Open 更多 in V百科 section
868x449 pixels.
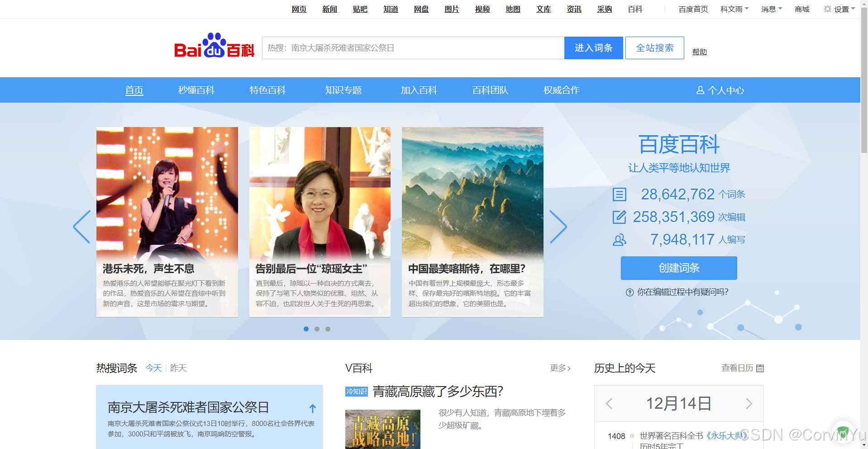(x=560, y=368)
